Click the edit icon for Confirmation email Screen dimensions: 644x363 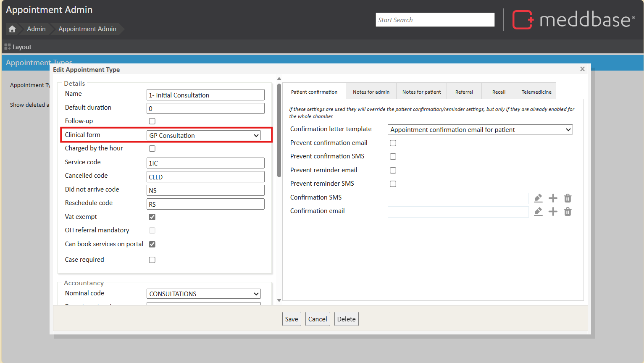(x=538, y=211)
